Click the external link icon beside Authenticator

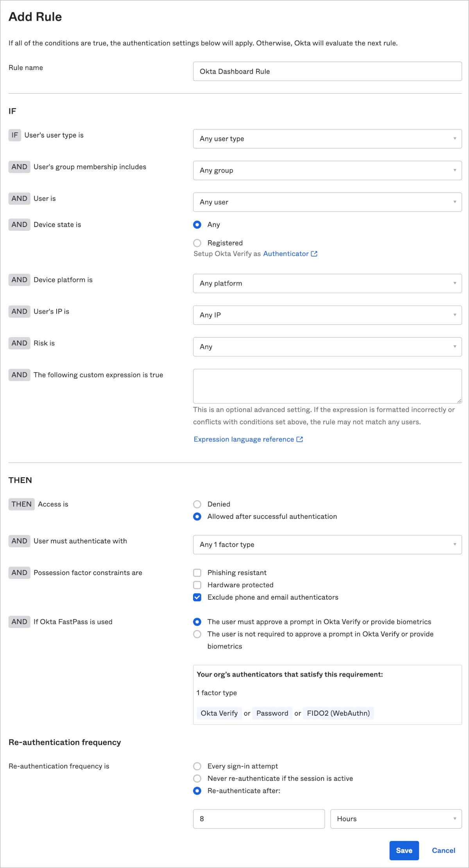pos(314,254)
